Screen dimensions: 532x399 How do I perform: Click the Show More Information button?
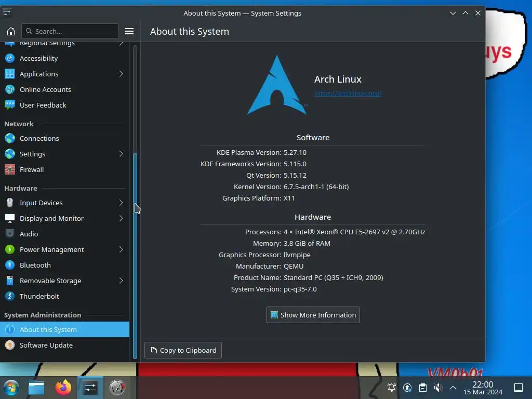click(x=313, y=315)
